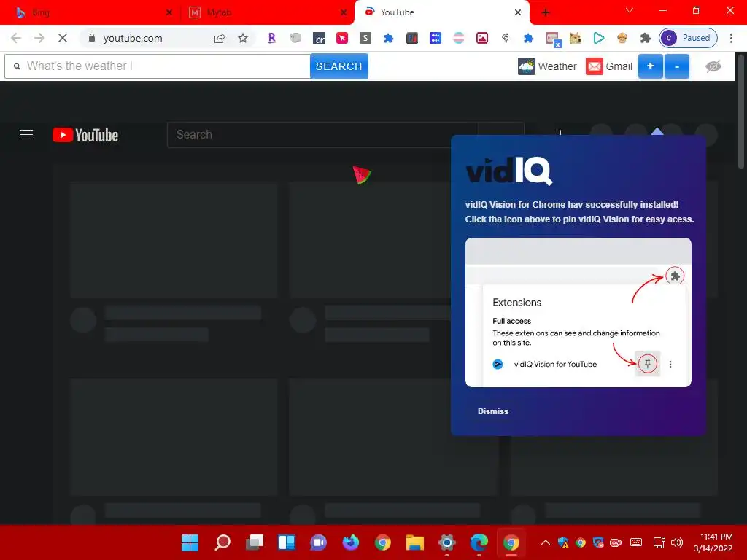The height and width of the screenshot is (560, 747).
Task: Click the 'What's the weather' search box
Action: click(x=158, y=66)
